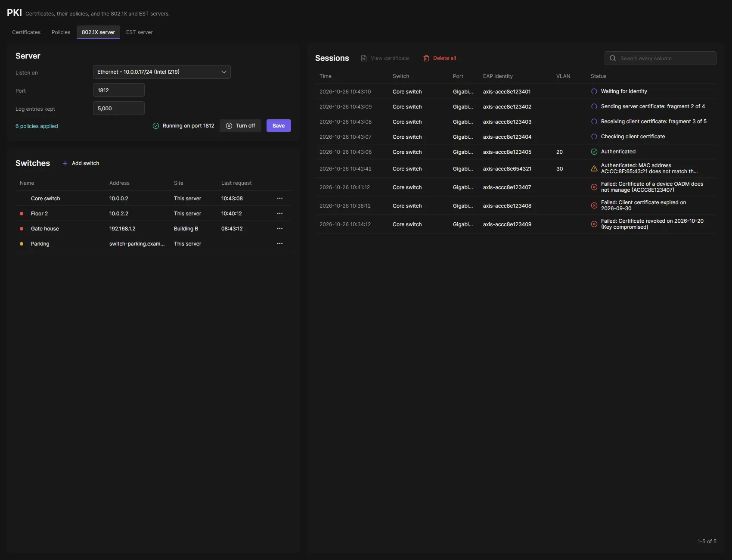Click the warning triangle for MAC address mismatch
The image size is (732, 560).
click(x=594, y=168)
